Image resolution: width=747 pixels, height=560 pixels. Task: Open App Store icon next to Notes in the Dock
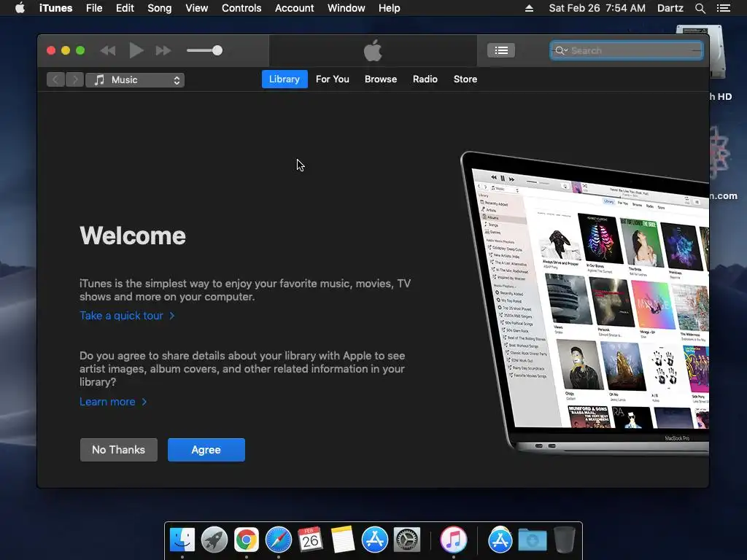[x=374, y=540]
